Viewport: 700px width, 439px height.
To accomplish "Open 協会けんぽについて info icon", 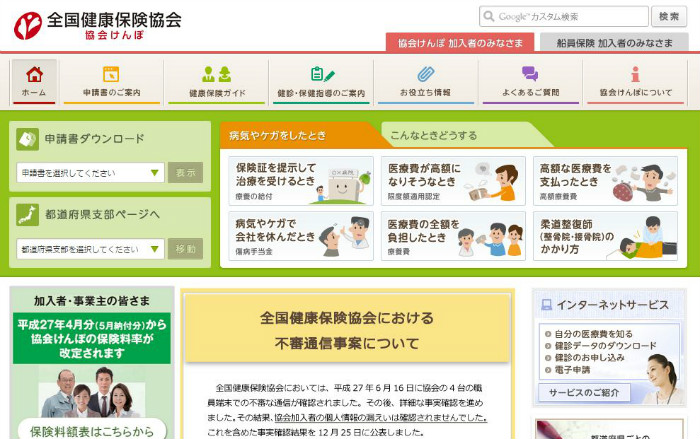I will (635, 74).
